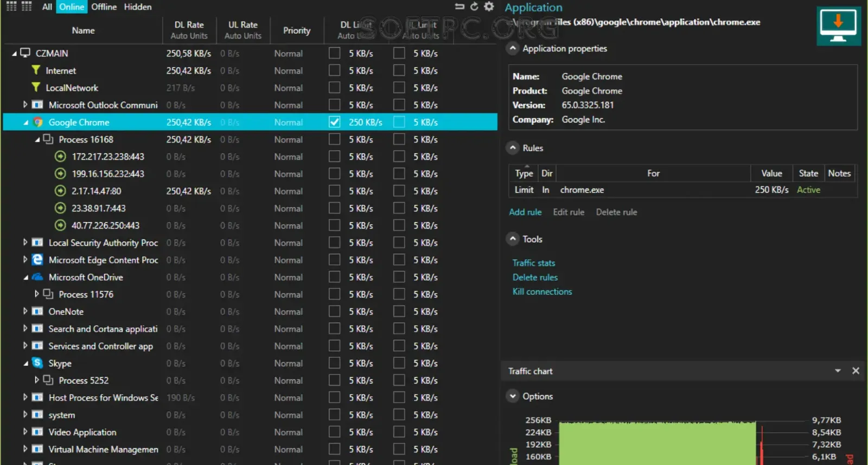The height and width of the screenshot is (465, 868).
Task: Collapse the Application properties section
Action: 513,48
